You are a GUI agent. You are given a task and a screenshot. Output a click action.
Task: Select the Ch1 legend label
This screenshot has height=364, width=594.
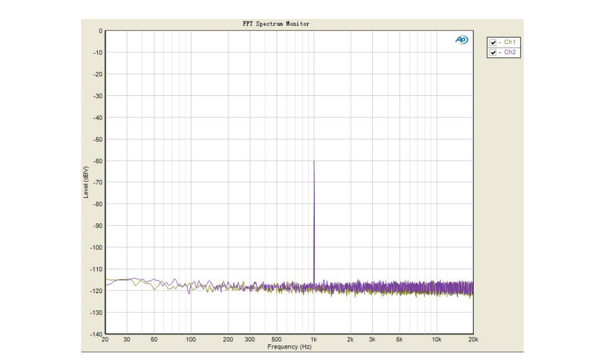(510, 43)
